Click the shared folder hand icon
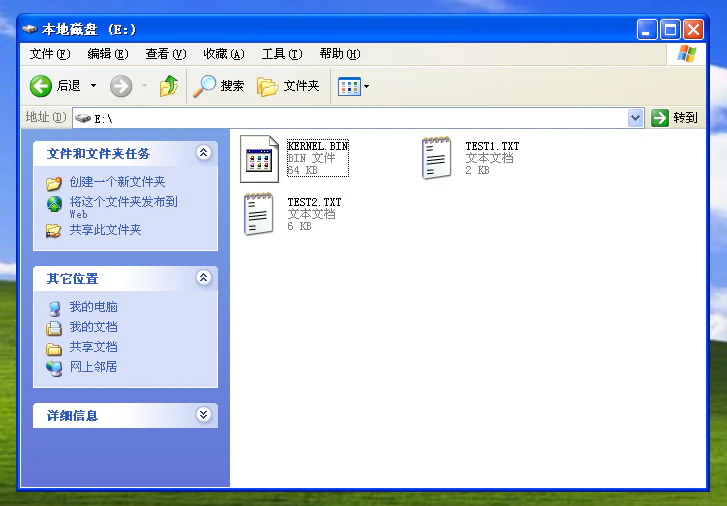The width and height of the screenshot is (727, 506). [x=53, y=231]
